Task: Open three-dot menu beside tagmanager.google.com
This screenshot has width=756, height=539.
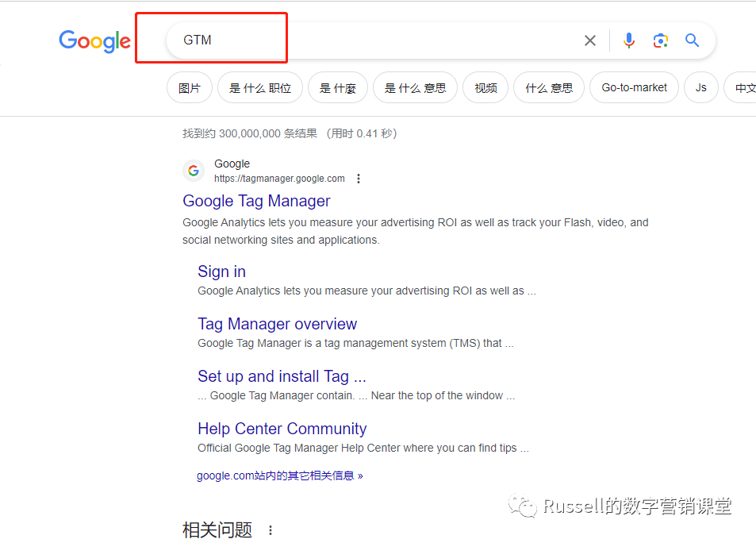Action: 359,179
